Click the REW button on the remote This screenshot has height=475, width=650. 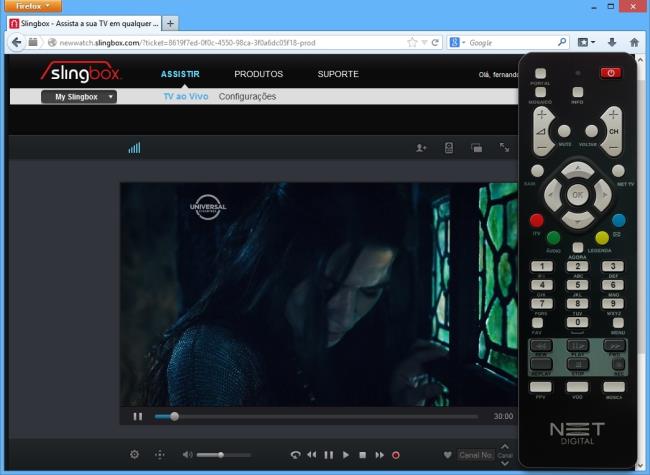click(541, 345)
